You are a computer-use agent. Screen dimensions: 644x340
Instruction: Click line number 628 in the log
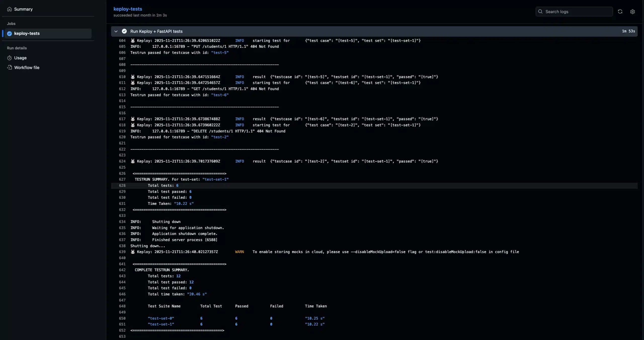[x=122, y=185]
